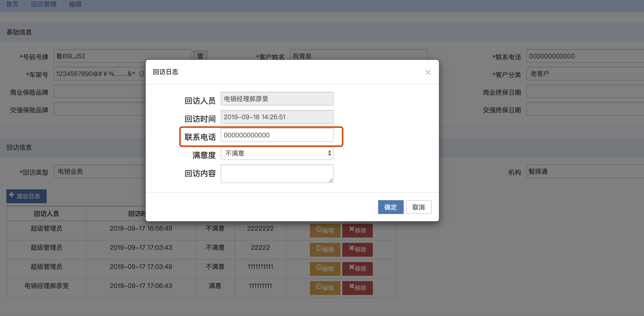The height and width of the screenshot is (316, 644).
Task: Close the 回访日志 dialog with X
Action: [x=428, y=72]
